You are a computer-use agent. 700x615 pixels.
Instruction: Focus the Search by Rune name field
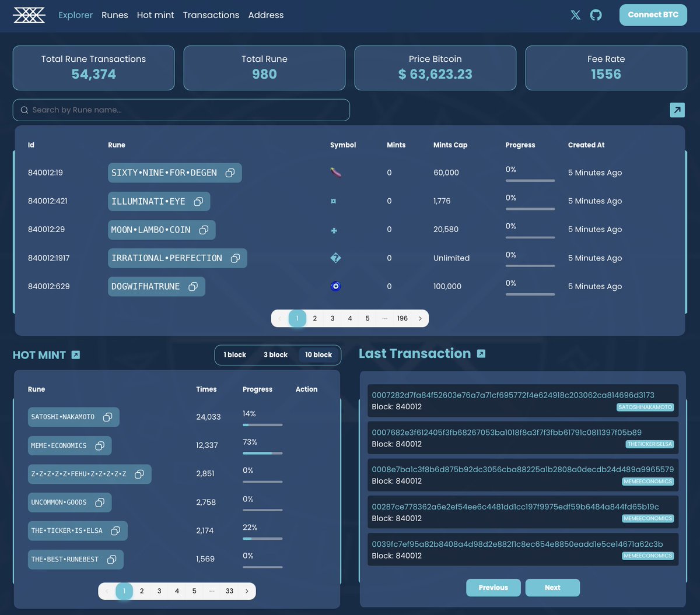[181, 110]
